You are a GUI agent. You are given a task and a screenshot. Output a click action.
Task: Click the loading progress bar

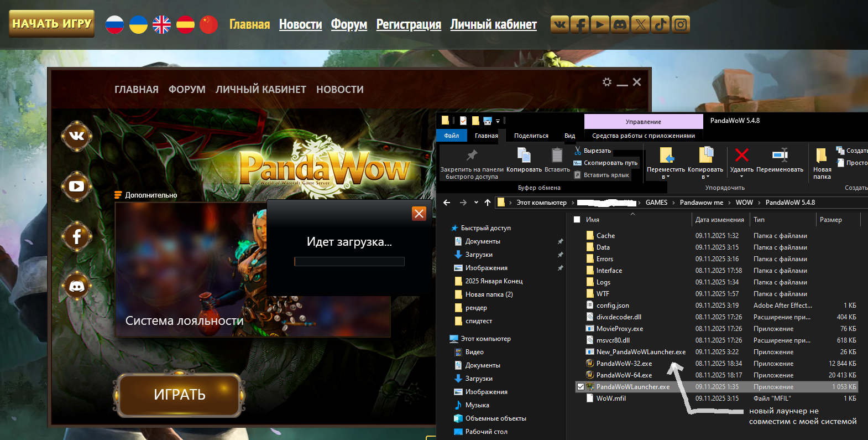(x=349, y=261)
